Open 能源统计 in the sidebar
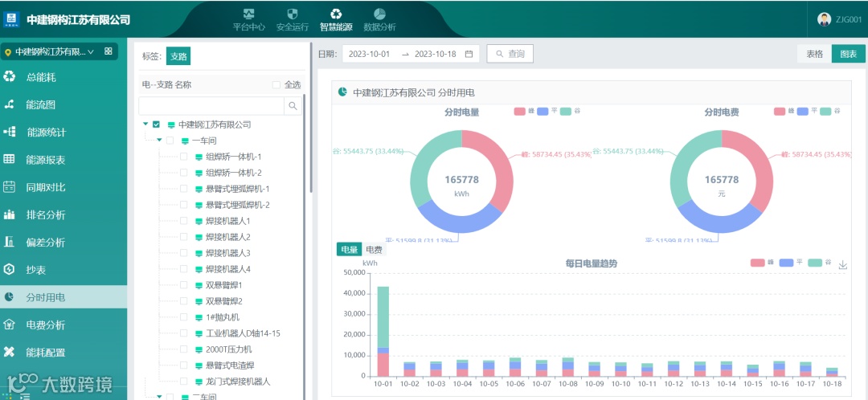This screenshot has width=868, height=400. click(47, 133)
